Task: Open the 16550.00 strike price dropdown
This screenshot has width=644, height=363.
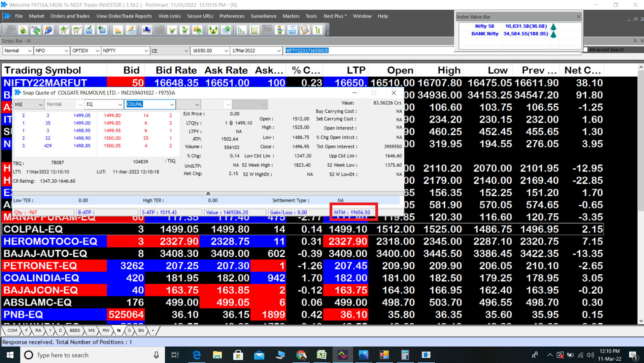Action: 210,50
